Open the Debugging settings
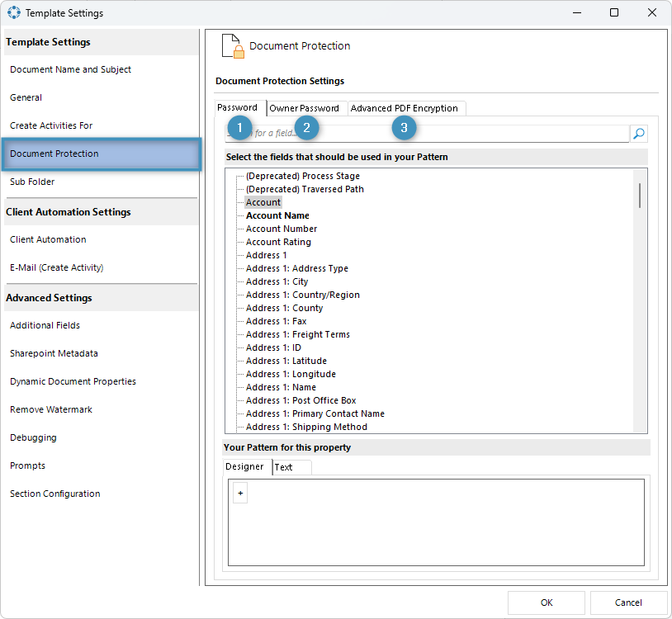This screenshot has width=672, height=619. pyautogui.click(x=33, y=437)
